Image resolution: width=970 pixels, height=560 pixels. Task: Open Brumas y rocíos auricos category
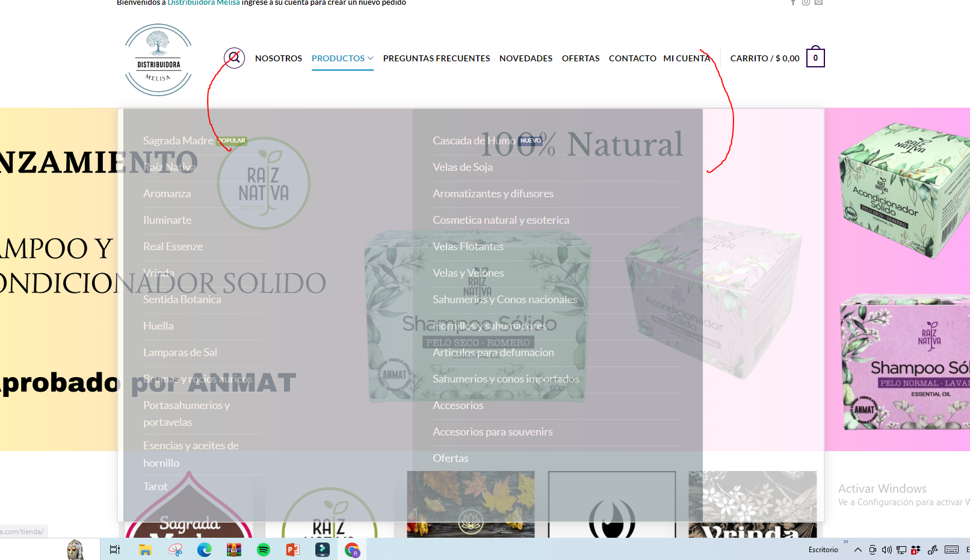tap(197, 379)
